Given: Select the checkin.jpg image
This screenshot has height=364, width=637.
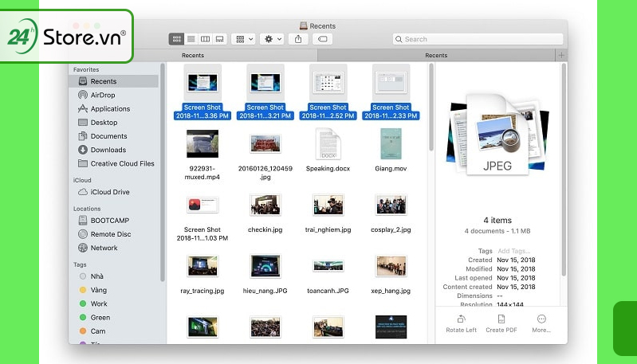Looking at the screenshot, I should [x=265, y=213].
